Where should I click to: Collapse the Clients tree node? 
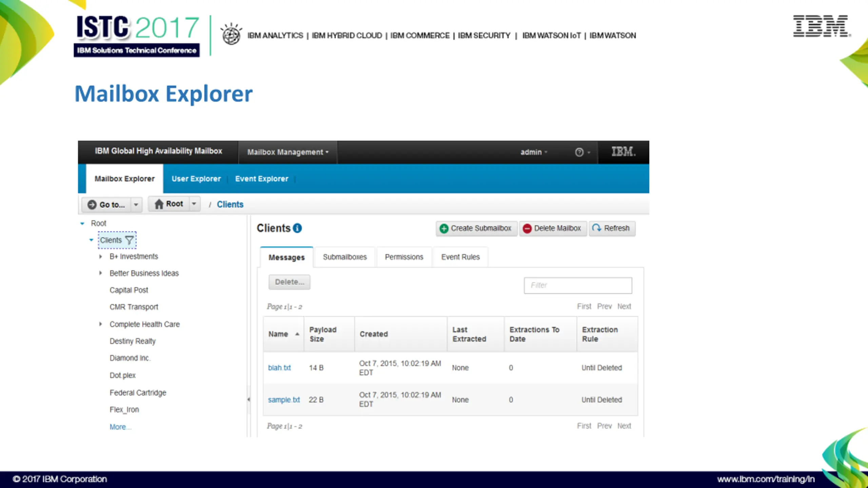click(91, 240)
